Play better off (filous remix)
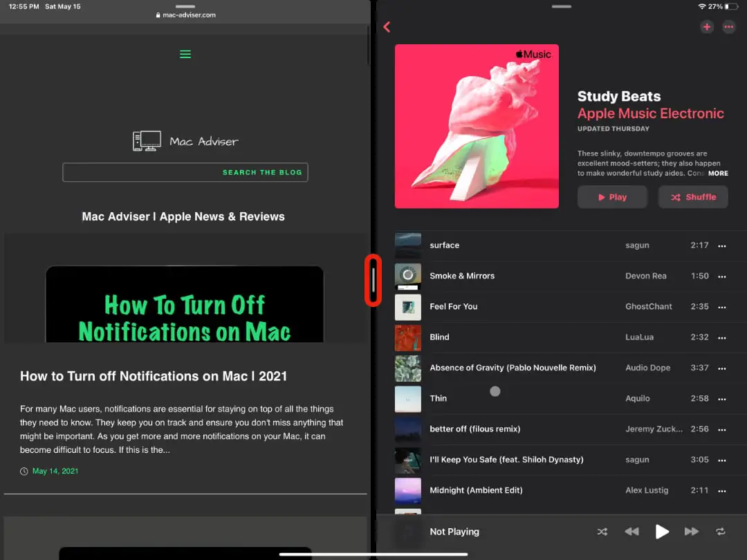 tap(475, 429)
